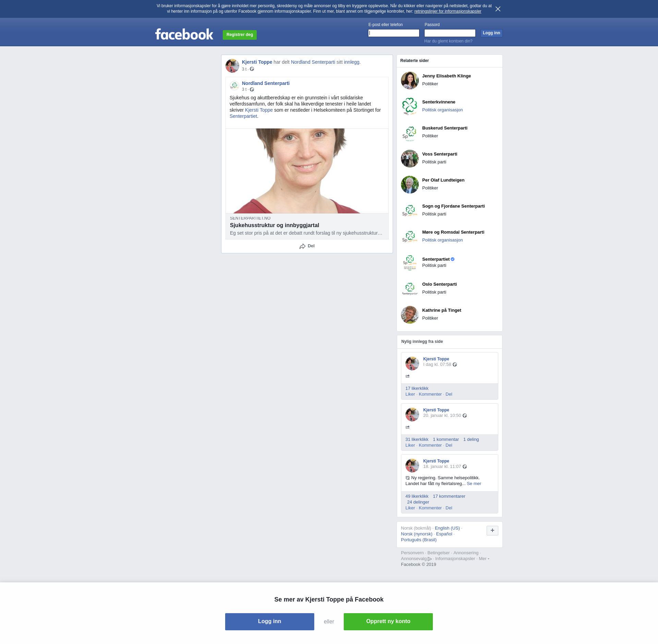The height and width of the screenshot is (644, 658).
Task: Open 'Voss Senterparti' page name
Action: (440, 154)
